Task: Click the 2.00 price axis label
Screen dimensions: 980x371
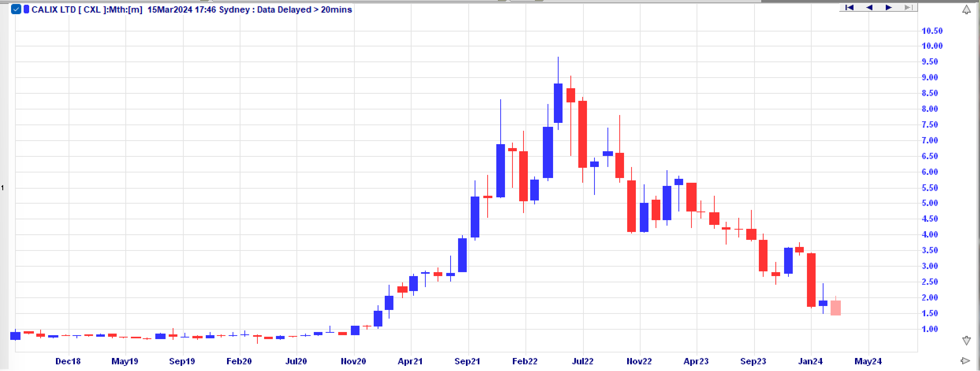Action: (930, 297)
